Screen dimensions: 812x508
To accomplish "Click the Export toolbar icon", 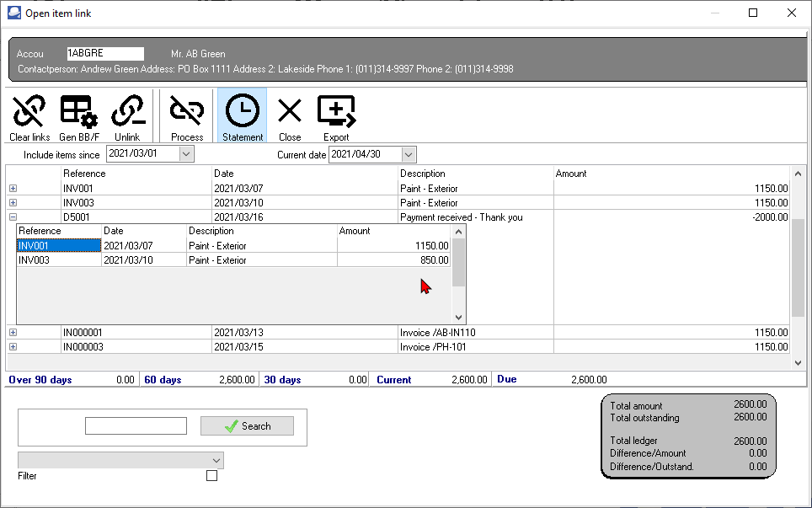I will [x=336, y=116].
